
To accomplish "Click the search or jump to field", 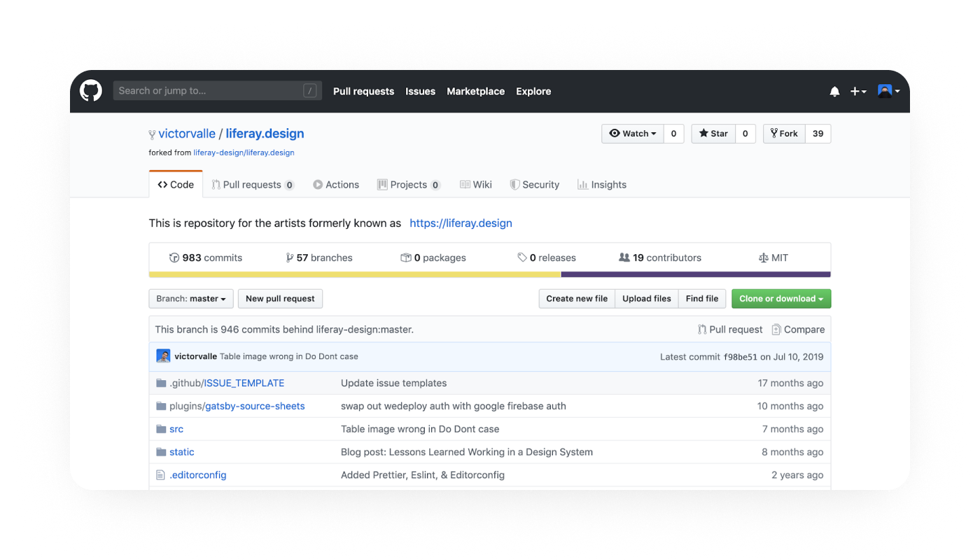I will tap(217, 91).
